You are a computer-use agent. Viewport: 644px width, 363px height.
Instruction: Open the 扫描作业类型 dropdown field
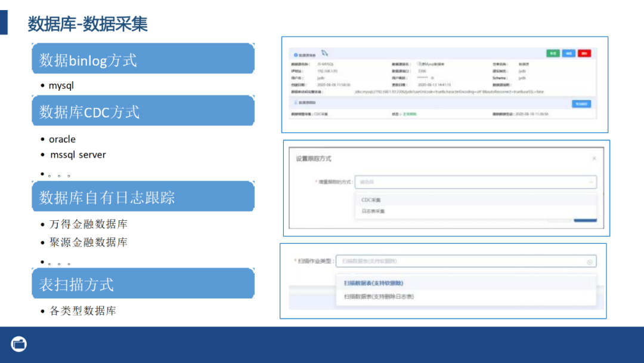point(466,261)
